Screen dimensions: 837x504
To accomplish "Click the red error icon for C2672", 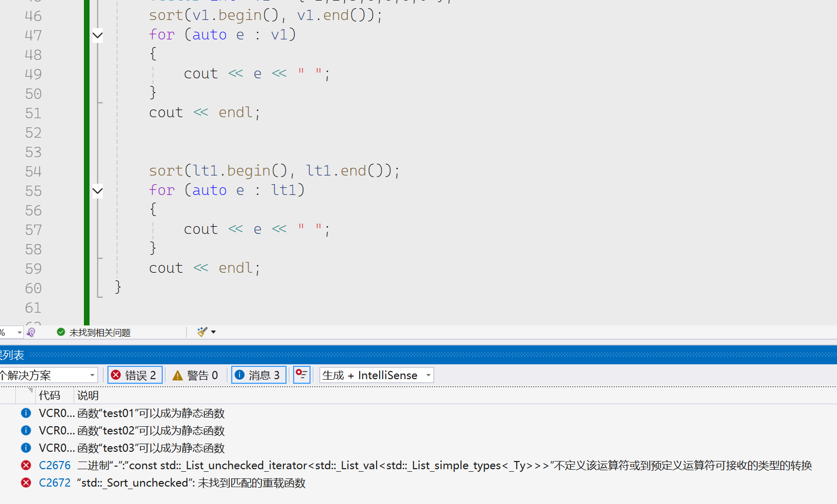I will (x=26, y=483).
